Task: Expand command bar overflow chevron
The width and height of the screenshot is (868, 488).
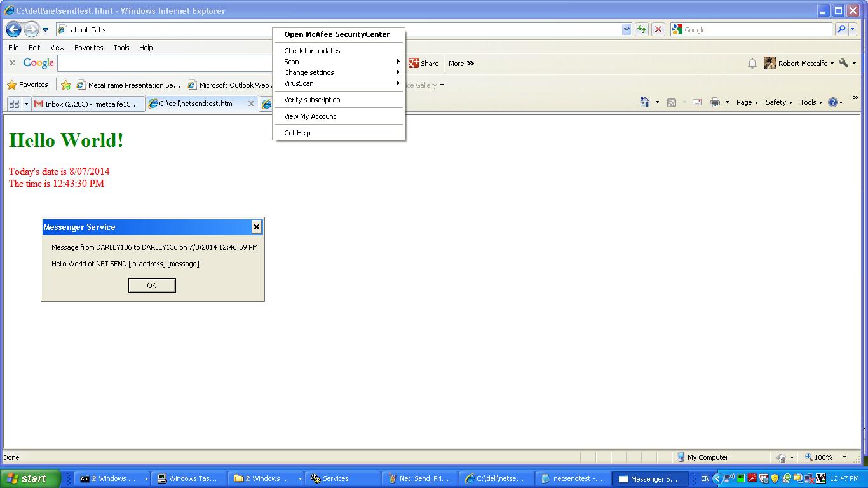Action: tap(855, 98)
